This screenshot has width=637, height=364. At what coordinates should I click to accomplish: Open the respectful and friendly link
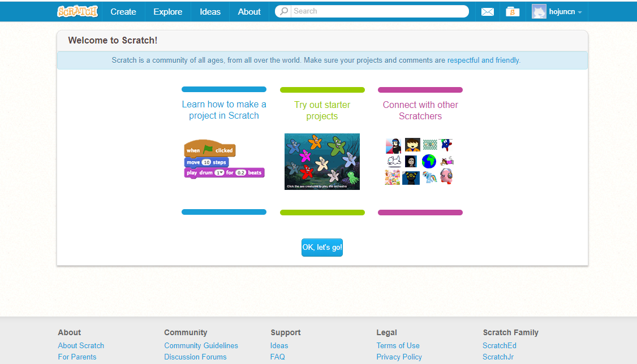483,60
